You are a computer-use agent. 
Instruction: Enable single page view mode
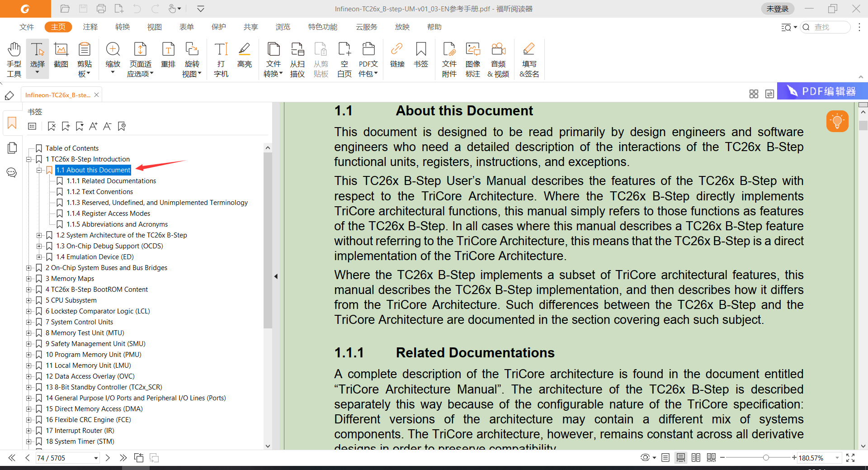point(665,458)
